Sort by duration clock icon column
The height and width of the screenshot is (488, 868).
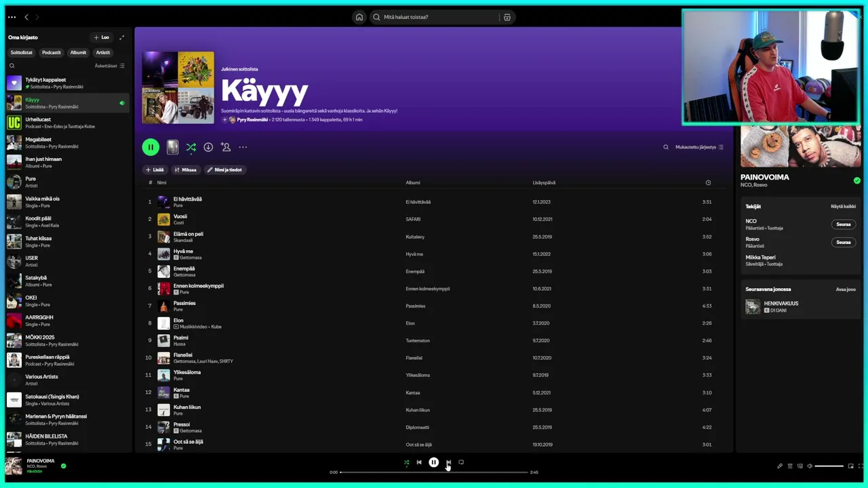click(x=708, y=182)
